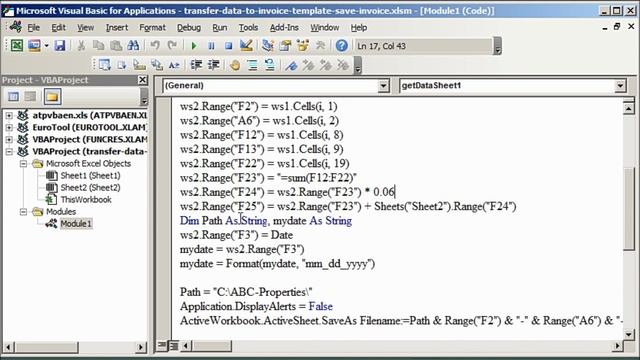Click the Cut scissors icon
This screenshot has height=360, width=640.
coord(81,46)
